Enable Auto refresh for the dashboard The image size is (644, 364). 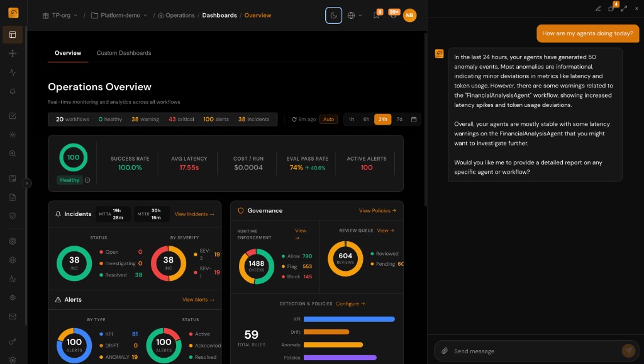point(328,118)
